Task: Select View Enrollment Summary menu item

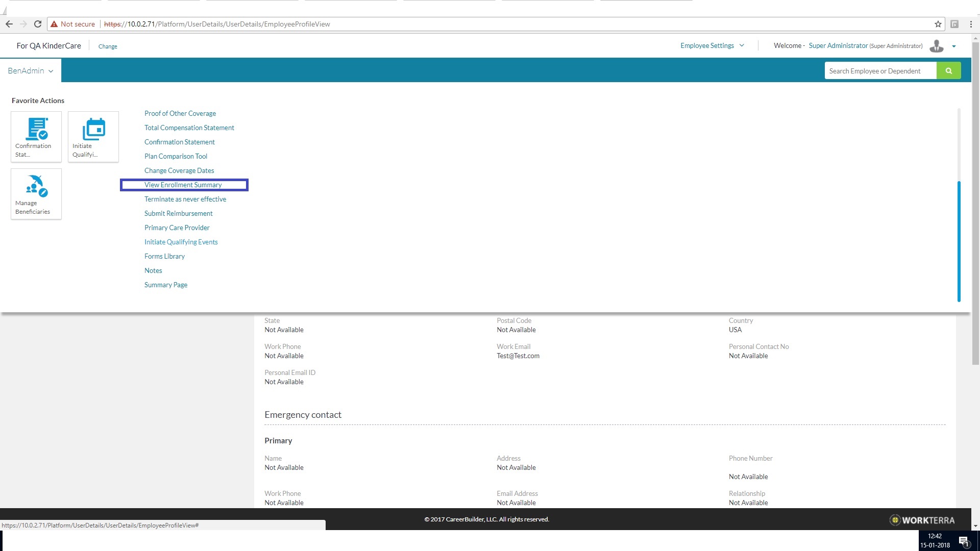Action: click(183, 185)
